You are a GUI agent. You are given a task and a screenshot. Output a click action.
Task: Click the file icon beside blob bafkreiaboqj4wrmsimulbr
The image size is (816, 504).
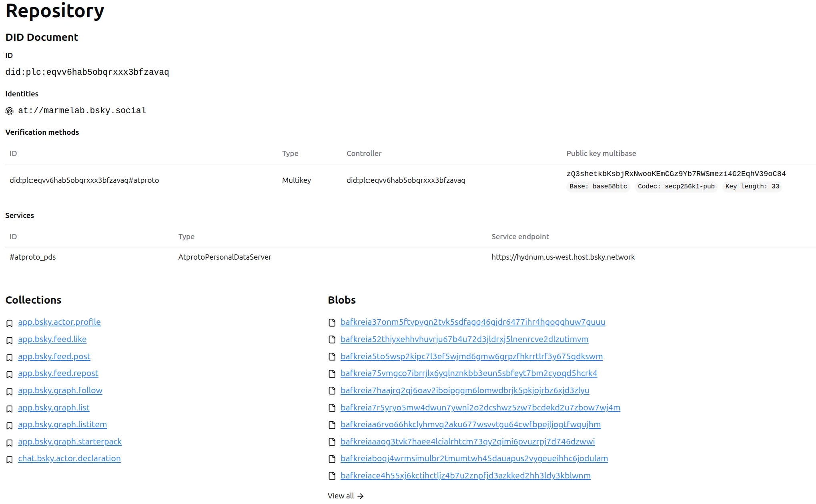pyautogui.click(x=332, y=459)
